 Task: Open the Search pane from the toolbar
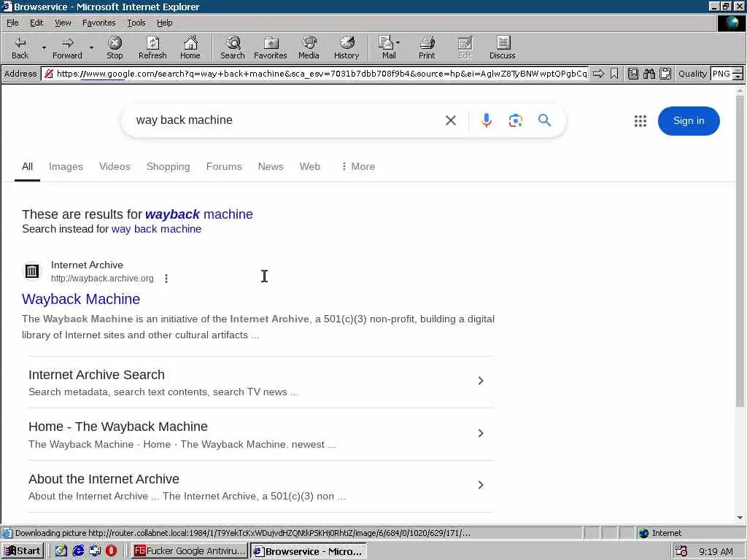[x=233, y=47]
